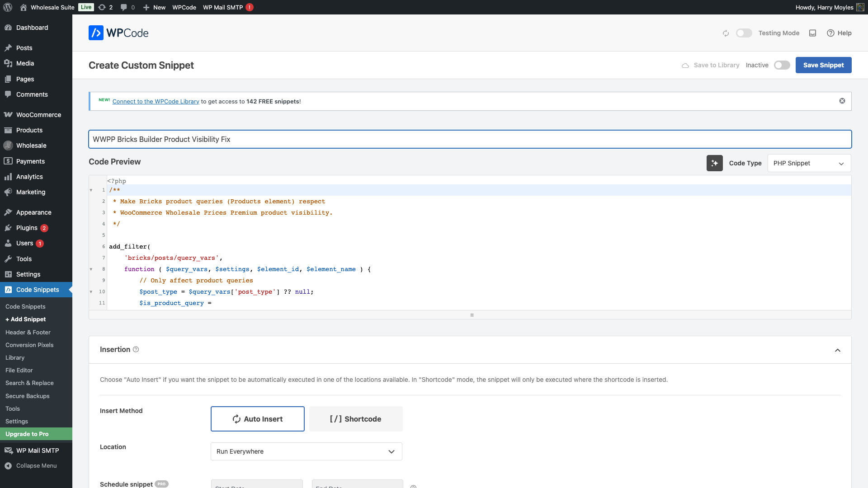This screenshot has height=488, width=868.
Task: Open the PHP Snippet code type dropdown
Action: click(x=809, y=163)
